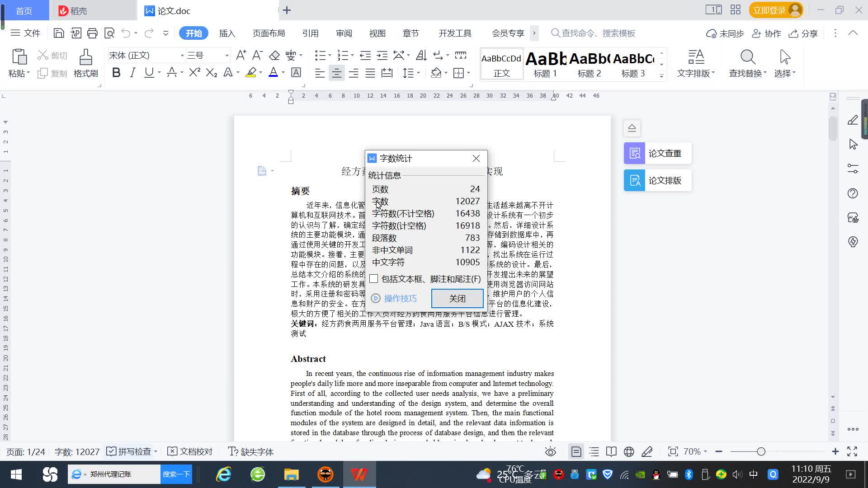Viewport: 868px width, 488px height.
Task: Toggle spell check in status bar
Action: [x=129, y=451]
